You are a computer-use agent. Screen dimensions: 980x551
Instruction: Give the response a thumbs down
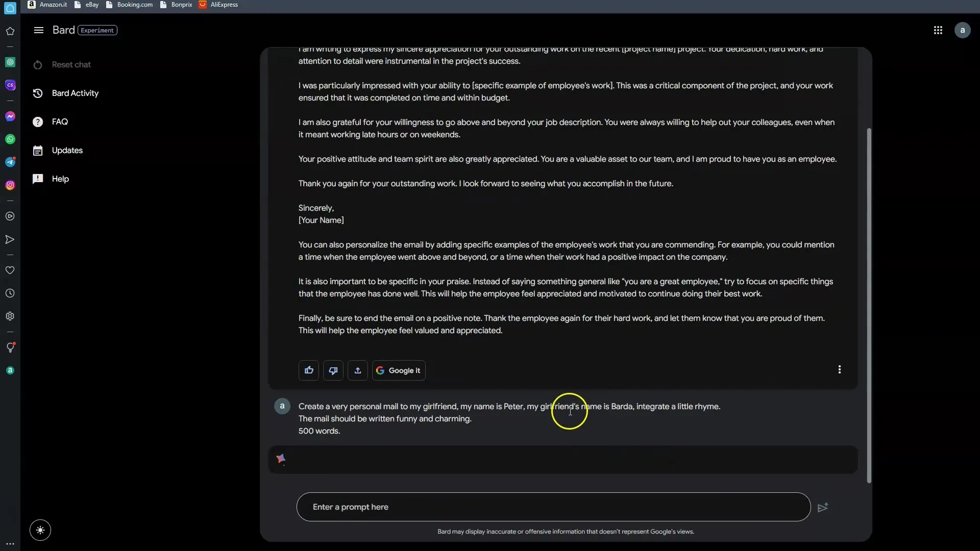(x=333, y=370)
